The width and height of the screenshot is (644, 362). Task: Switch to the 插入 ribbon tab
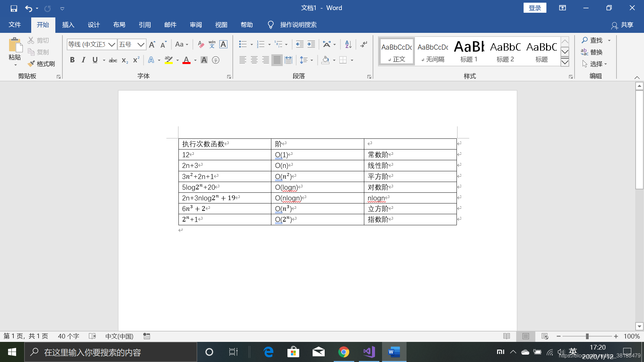(68, 25)
